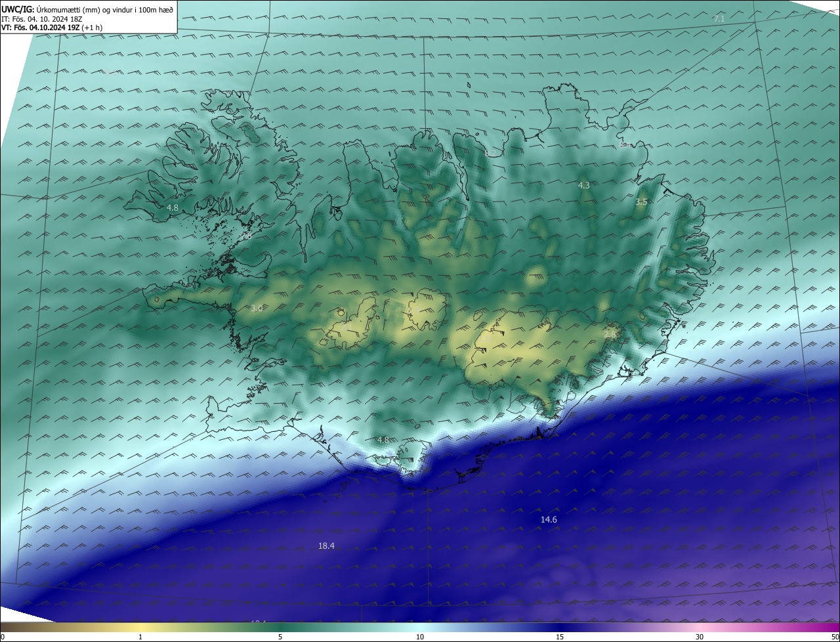The height and width of the screenshot is (642, 840).
Task: Click the 3.5 value label on the map
Action: click(641, 202)
